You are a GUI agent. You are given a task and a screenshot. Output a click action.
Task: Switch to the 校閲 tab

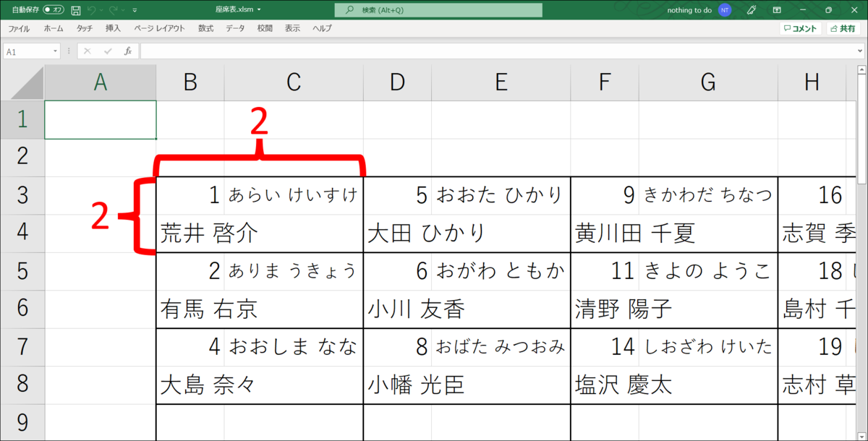pyautogui.click(x=265, y=28)
